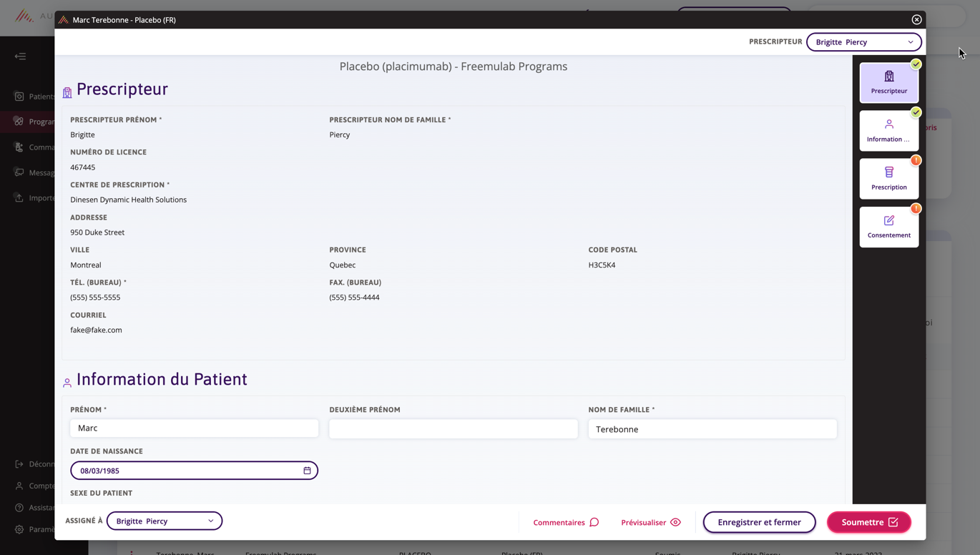The width and height of the screenshot is (980, 555).
Task: Click the Importer icon in sidebar
Action: point(19,198)
